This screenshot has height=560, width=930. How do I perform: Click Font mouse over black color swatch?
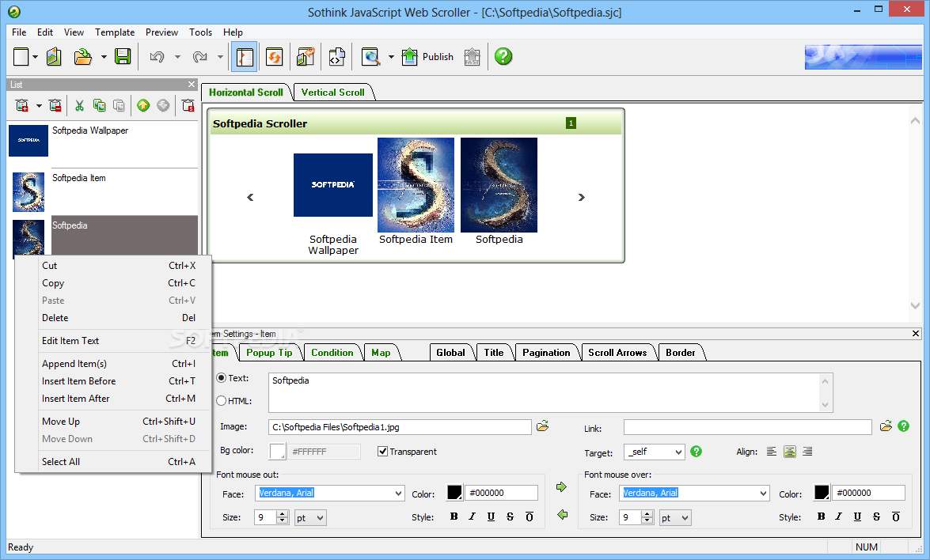coord(821,493)
